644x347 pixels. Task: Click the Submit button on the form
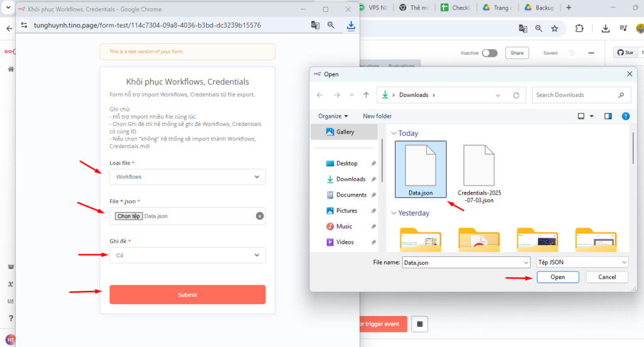tap(187, 295)
